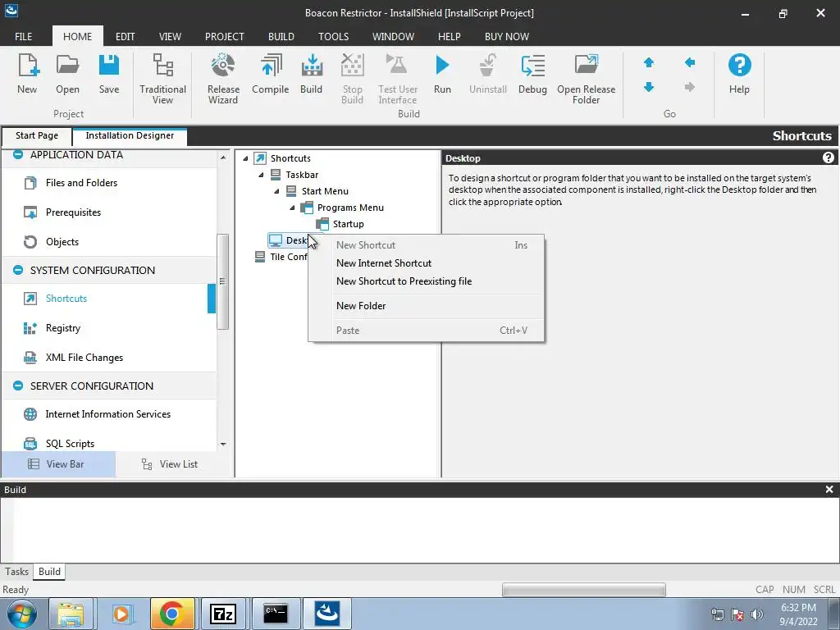The width and height of the screenshot is (840, 630).
Task: Click the BUY NOW menu item
Action: pos(507,36)
